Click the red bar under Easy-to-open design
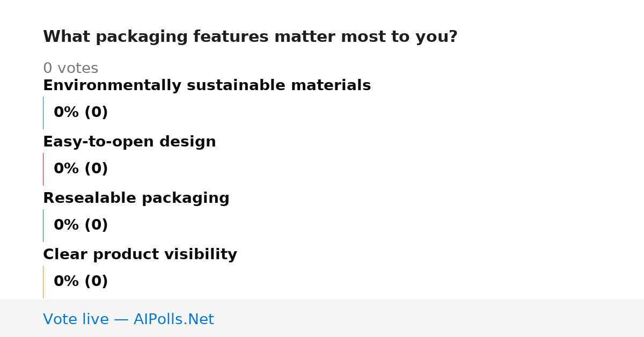The image size is (644, 337). coord(43,169)
